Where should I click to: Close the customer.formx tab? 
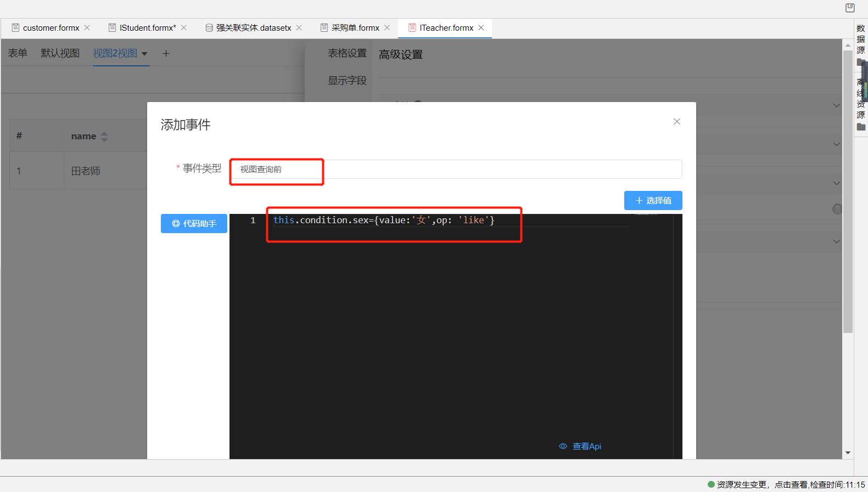click(x=87, y=27)
